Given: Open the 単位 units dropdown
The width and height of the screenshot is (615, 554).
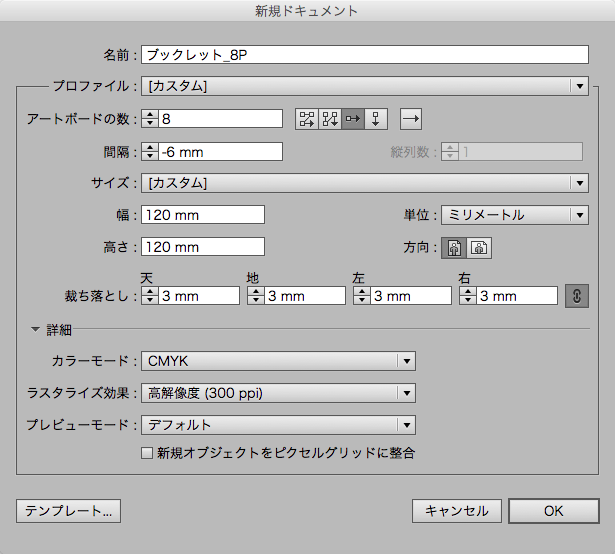Looking at the screenshot, I should click(x=515, y=215).
